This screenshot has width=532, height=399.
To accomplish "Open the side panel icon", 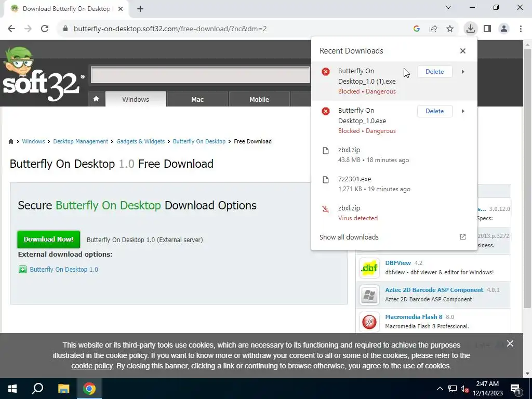I will pos(487,29).
